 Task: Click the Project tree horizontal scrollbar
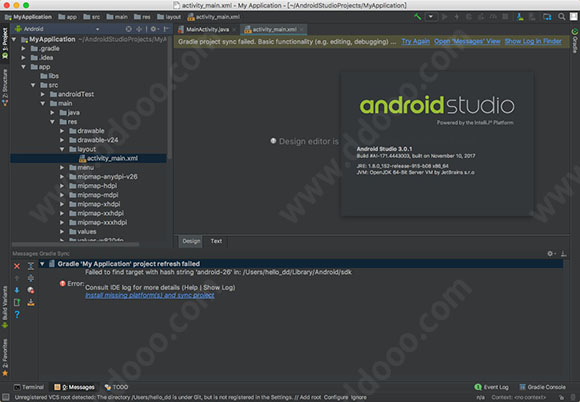pos(76,244)
